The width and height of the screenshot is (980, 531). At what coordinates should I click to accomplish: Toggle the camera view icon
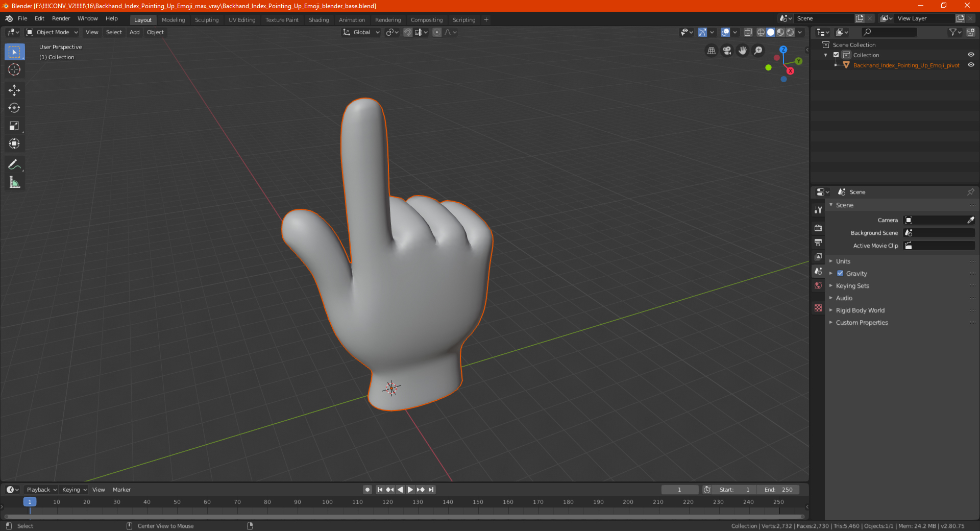pos(727,51)
